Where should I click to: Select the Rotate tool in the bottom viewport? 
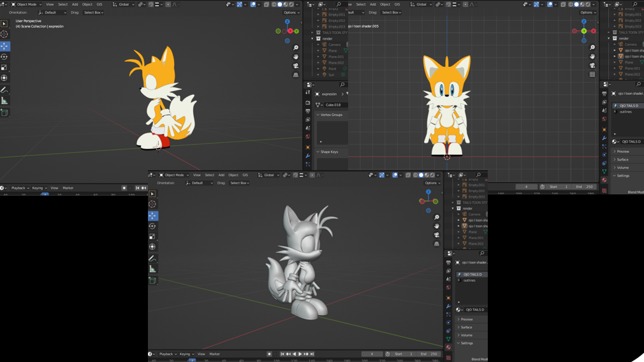(x=152, y=226)
